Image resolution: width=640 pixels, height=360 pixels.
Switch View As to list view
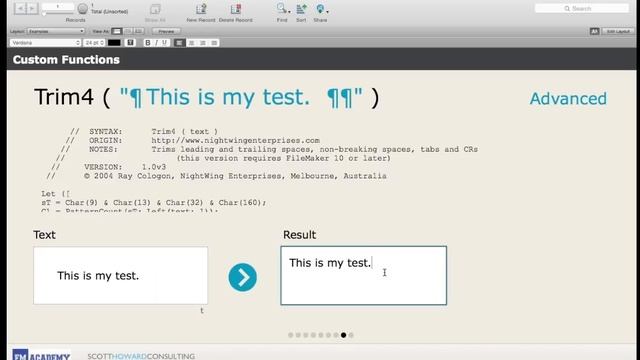pyautogui.click(x=128, y=31)
